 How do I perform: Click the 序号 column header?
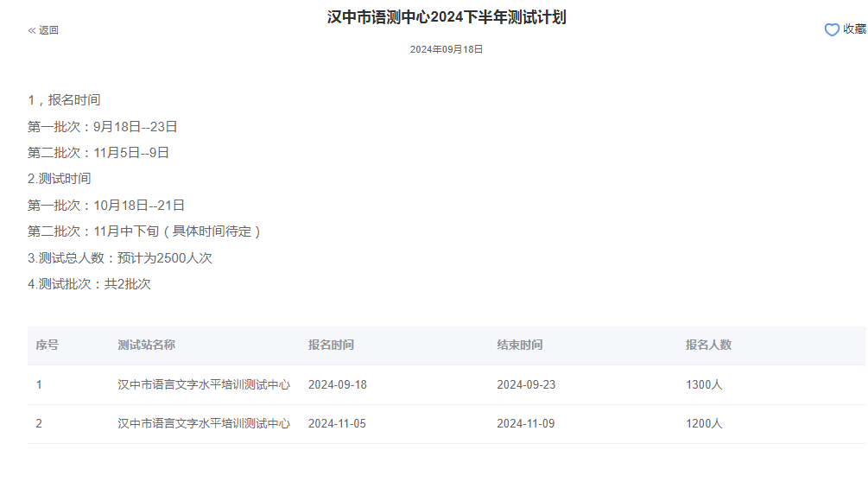[48, 345]
